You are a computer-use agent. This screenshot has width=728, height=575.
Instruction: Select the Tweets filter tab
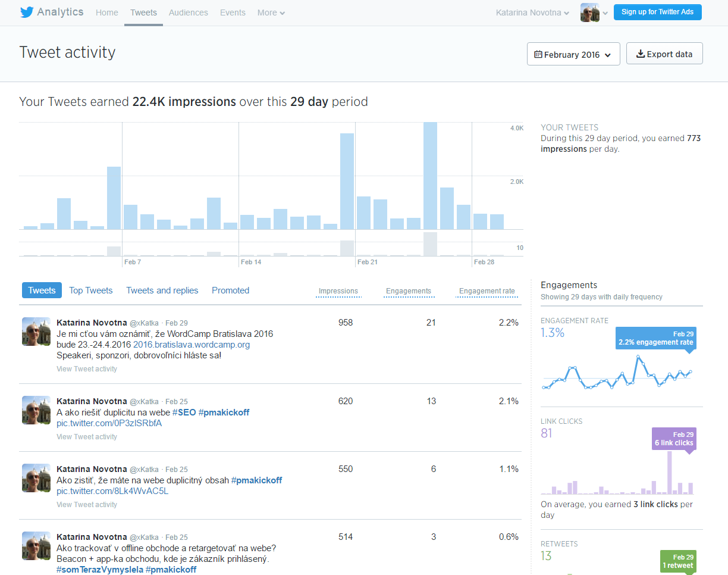pyautogui.click(x=42, y=290)
